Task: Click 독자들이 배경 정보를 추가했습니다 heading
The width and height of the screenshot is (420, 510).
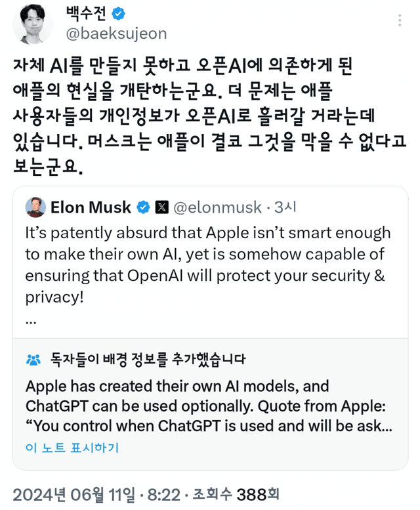Action: [148, 360]
